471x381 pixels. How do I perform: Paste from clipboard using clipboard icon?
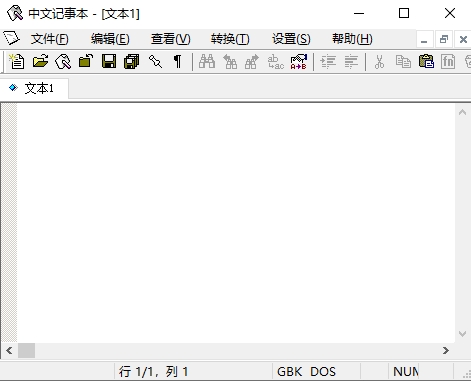426,62
